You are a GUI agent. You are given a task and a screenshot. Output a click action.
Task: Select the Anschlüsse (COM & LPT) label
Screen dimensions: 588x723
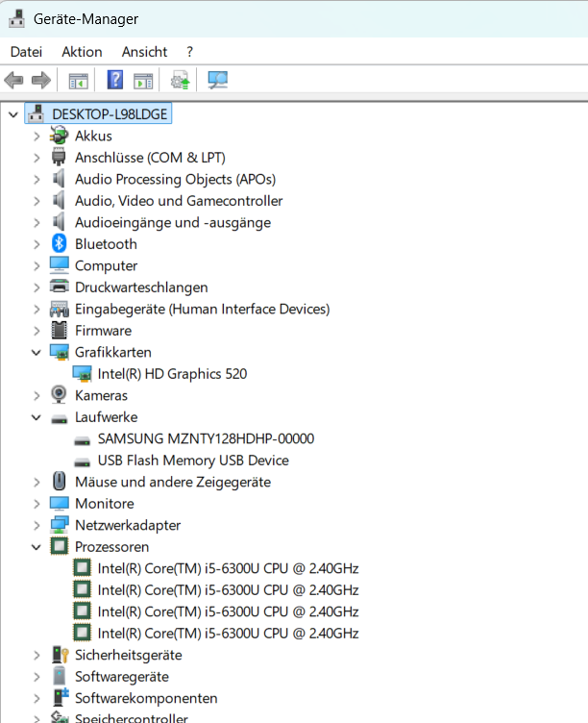(150, 158)
